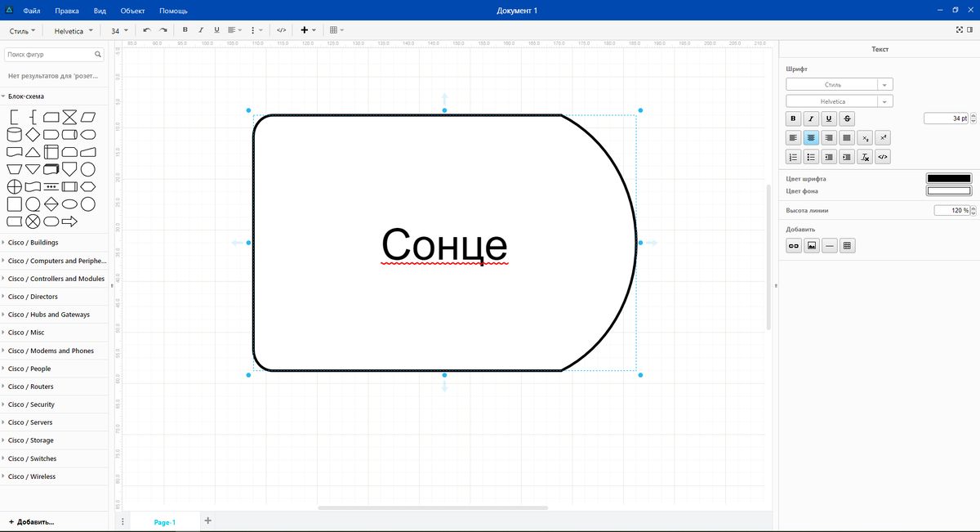The width and height of the screenshot is (980, 532).
Task: Create a numbered list
Action: [793, 157]
